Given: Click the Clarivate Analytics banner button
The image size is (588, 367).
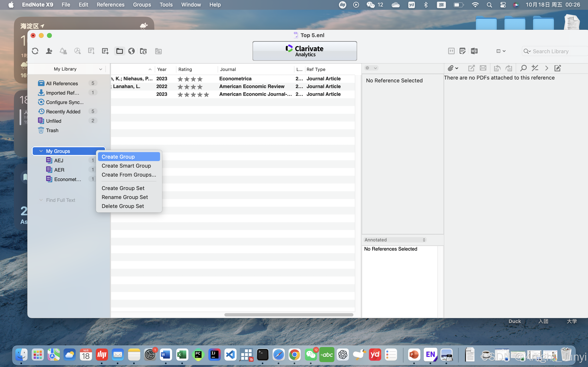Looking at the screenshot, I should pos(305,51).
